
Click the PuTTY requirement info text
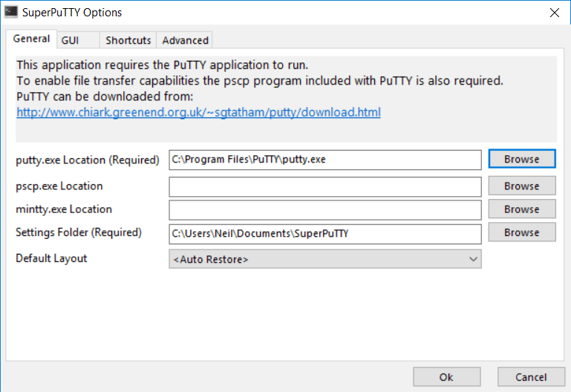click(x=162, y=65)
